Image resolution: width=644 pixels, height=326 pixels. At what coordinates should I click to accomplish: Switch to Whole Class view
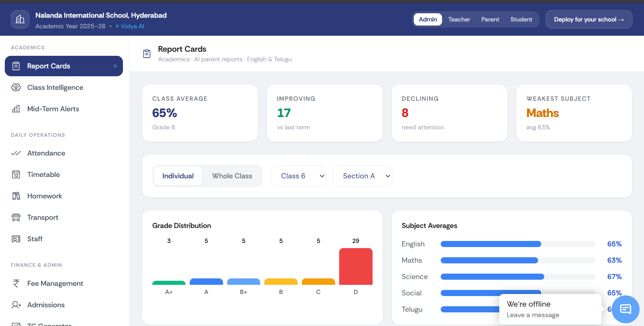click(232, 176)
